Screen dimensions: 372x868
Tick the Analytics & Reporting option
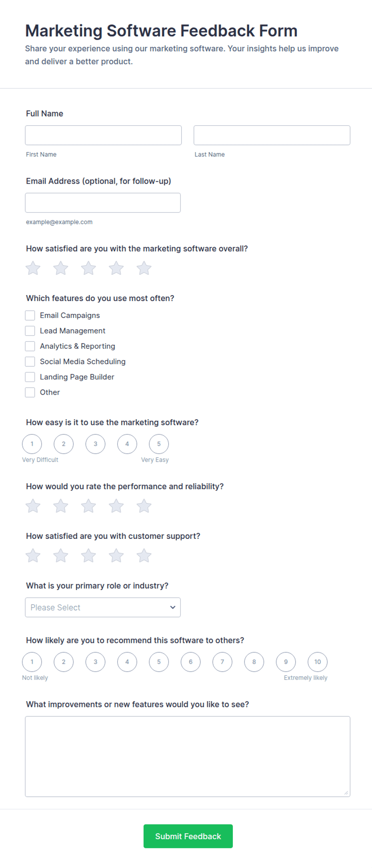pyautogui.click(x=30, y=346)
